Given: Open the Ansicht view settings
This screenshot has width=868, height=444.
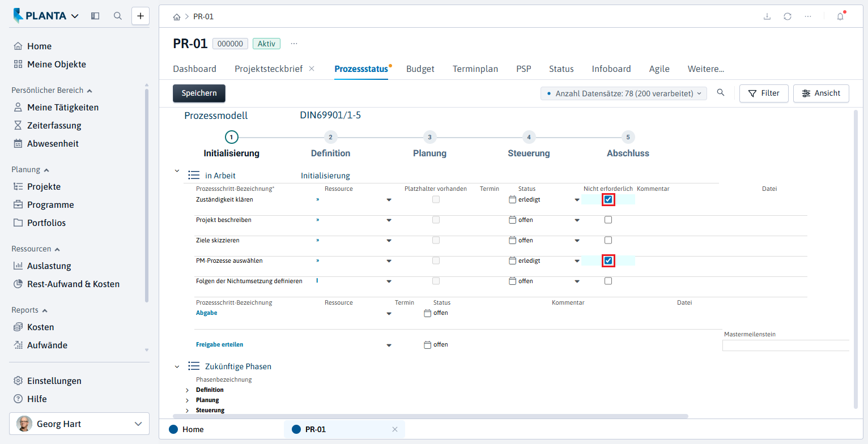Looking at the screenshot, I should 821,93.
